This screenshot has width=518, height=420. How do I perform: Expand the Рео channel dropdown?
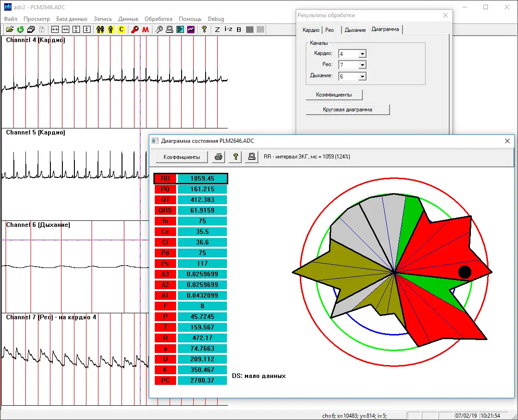(362, 65)
